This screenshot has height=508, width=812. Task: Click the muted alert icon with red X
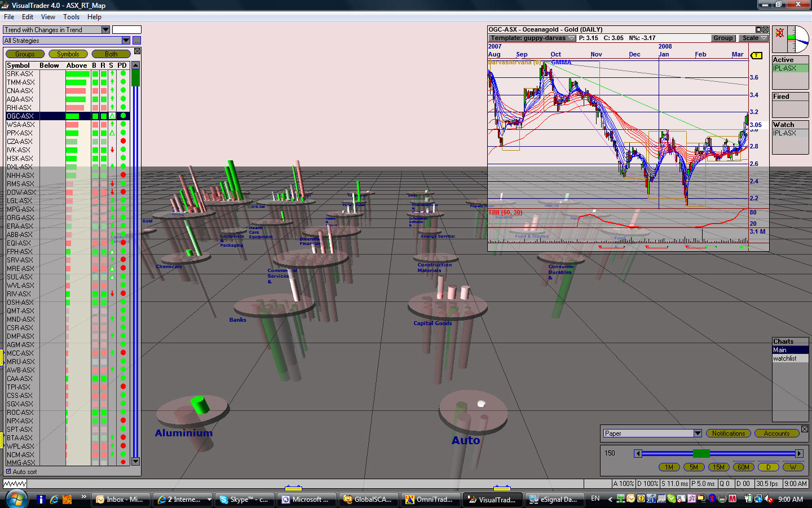tap(779, 33)
